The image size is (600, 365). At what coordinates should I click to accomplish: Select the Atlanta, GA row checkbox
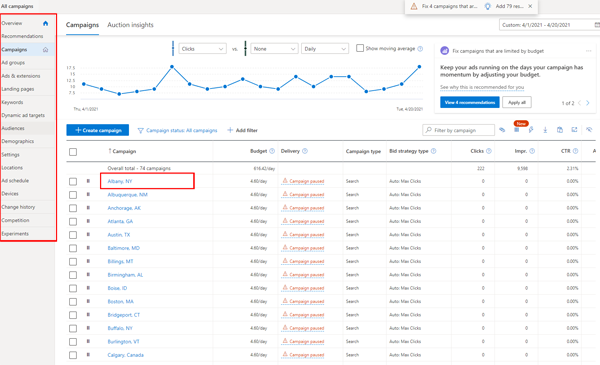[x=73, y=222]
